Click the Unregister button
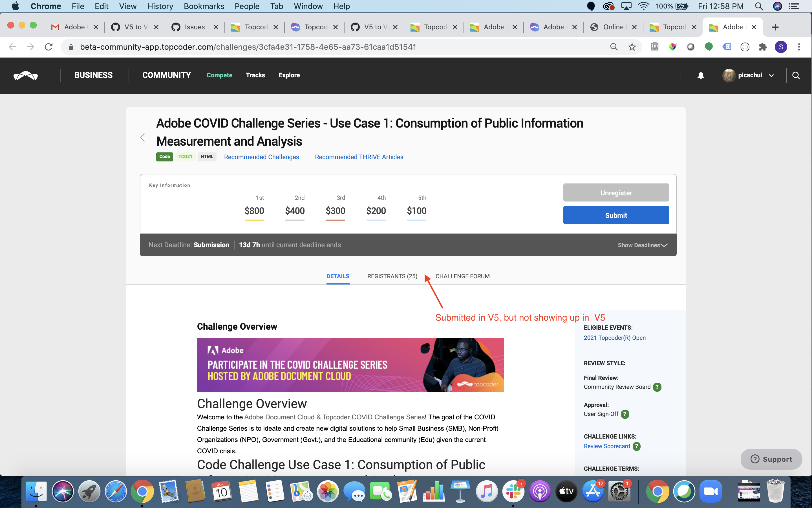This screenshot has width=812, height=508. [616, 192]
